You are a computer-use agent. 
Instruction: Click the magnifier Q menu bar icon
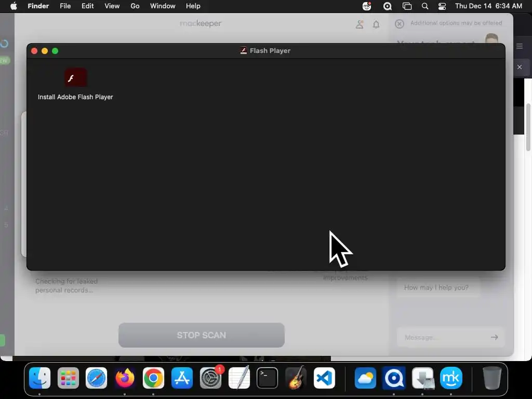[387, 6]
